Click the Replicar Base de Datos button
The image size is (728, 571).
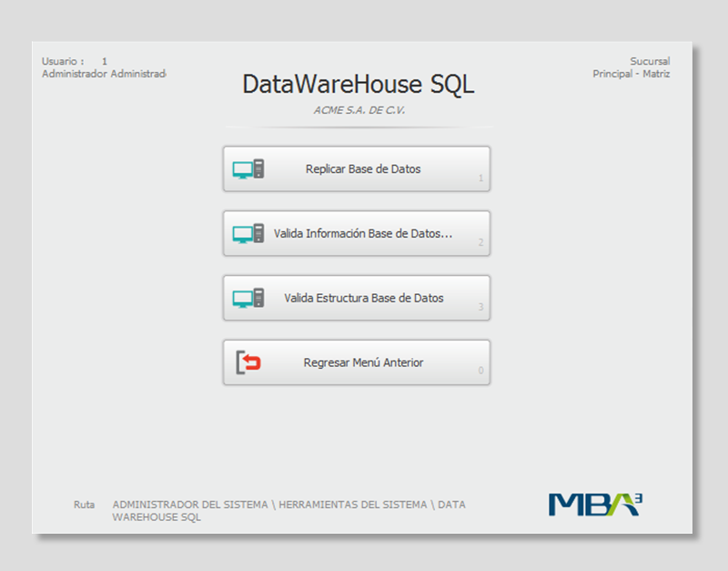click(x=357, y=169)
